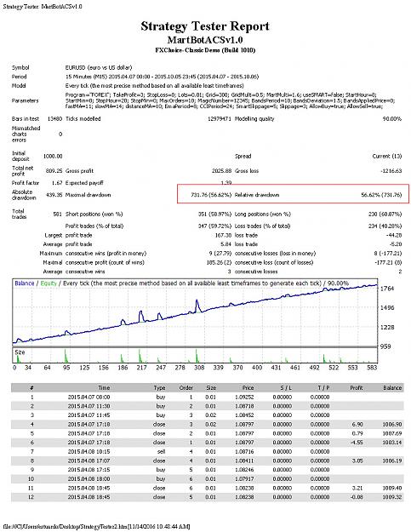The image size is (411, 532).
Task: Click the gross profit value '2025.88'
Action: tap(221, 170)
